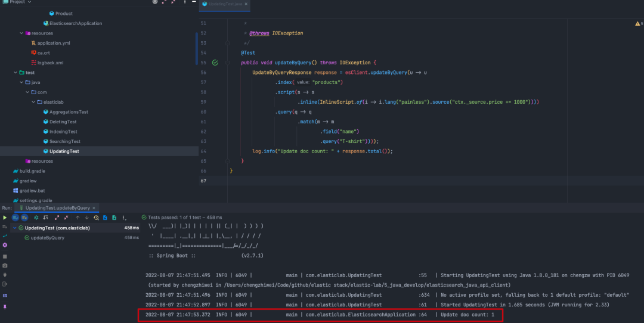
Task: Open application.yml file
Action: [x=51, y=43]
